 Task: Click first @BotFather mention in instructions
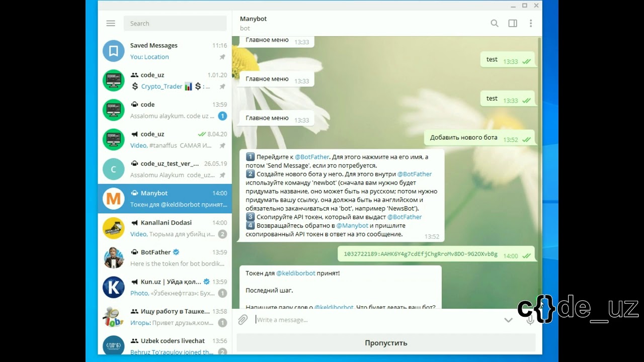pyautogui.click(x=312, y=157)
